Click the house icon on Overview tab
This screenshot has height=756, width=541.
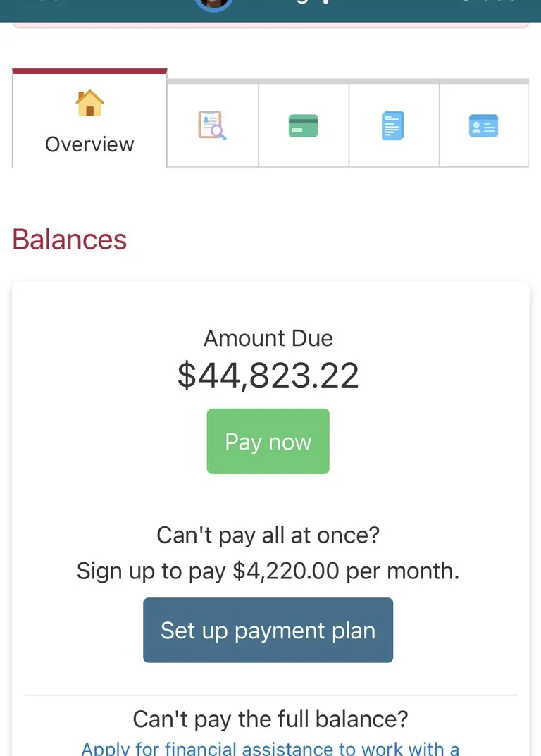pos(89,104)
